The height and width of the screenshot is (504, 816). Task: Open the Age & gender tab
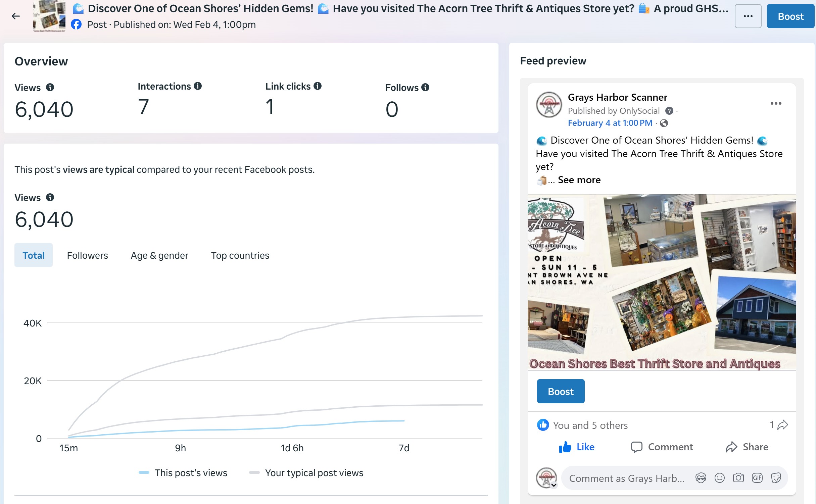click(159, 255)
